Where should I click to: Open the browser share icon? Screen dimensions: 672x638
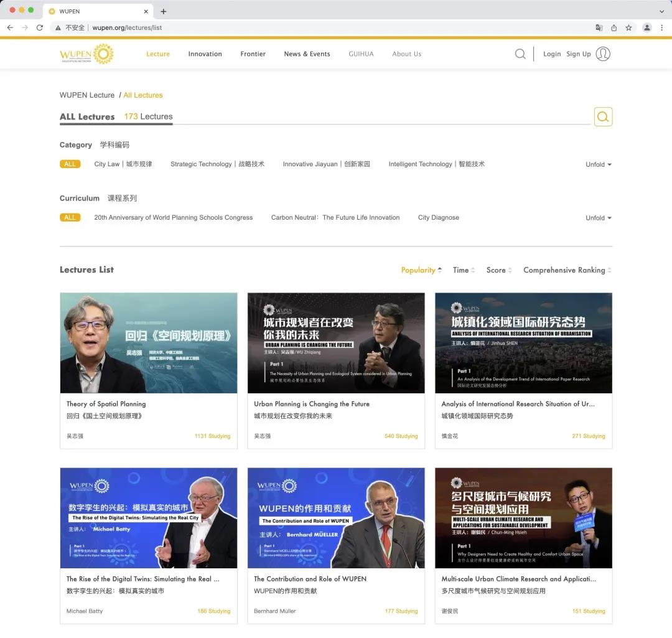(614, 28)
